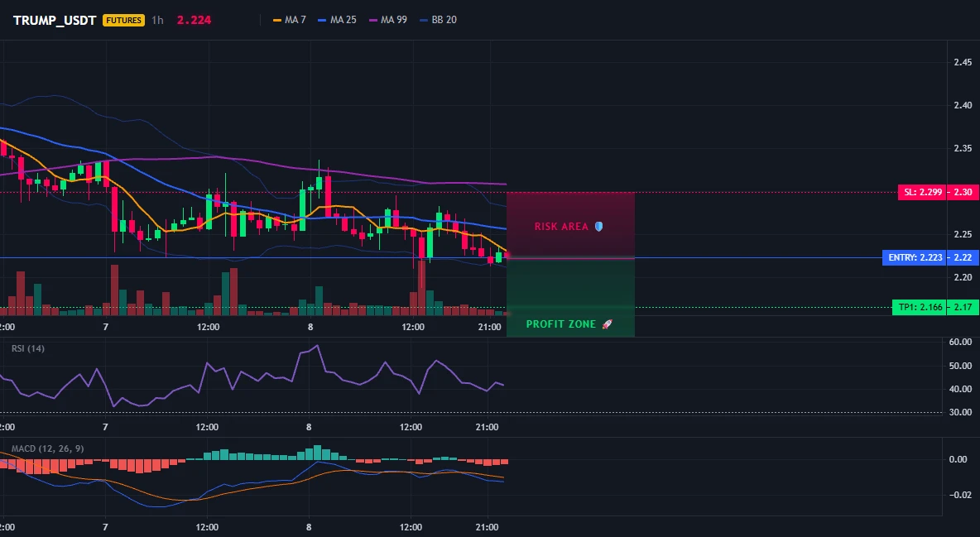Click the RSI (14) indicator title
The image size is (980, 537).
(x=28, y=348)
